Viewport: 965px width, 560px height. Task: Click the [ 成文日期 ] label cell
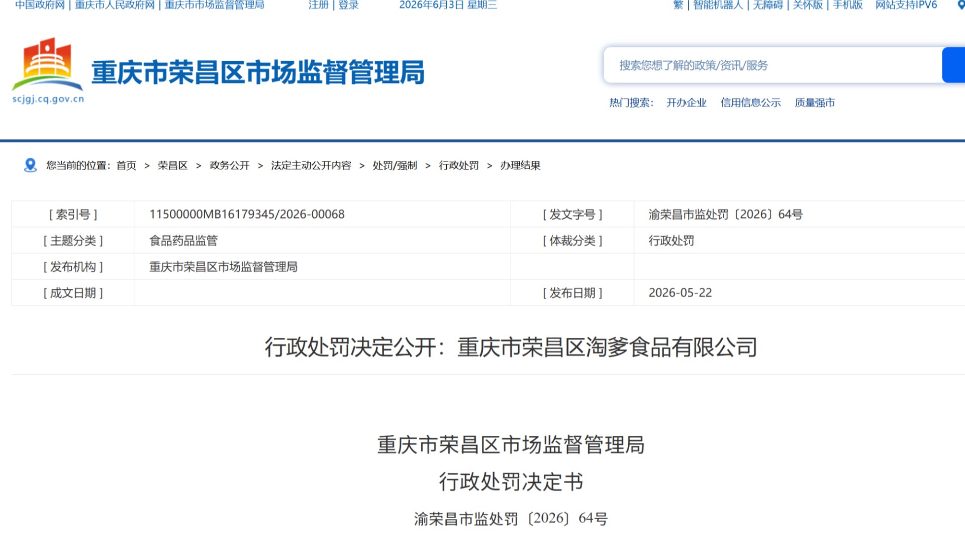(x=73, y=293)
